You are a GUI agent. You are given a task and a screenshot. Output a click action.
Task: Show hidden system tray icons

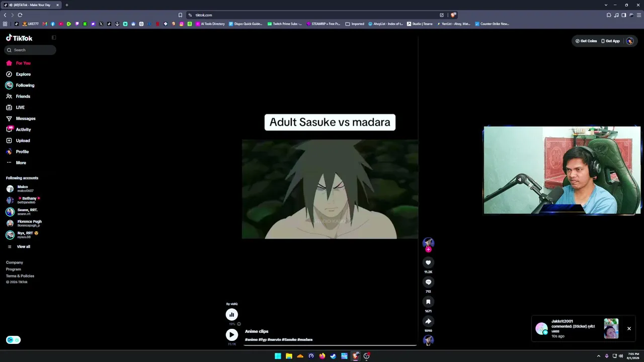click(x=599, y=356)
